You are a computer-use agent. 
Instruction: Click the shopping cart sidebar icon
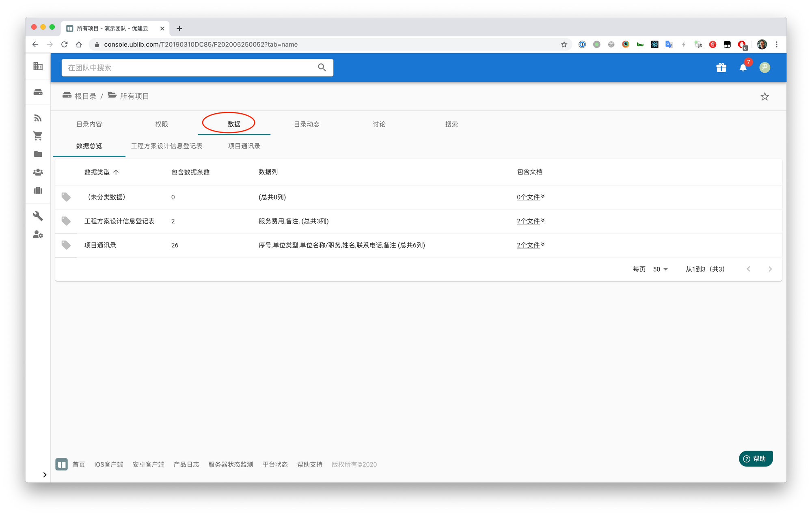[x=38, y=136]
